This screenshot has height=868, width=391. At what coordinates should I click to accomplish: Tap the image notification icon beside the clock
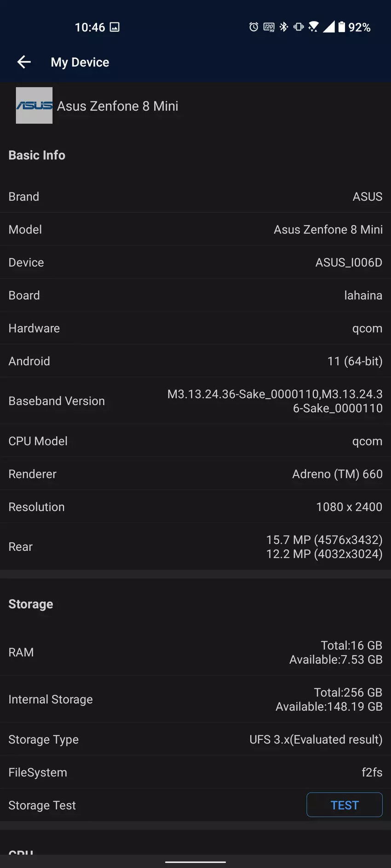tap(115, 27)
